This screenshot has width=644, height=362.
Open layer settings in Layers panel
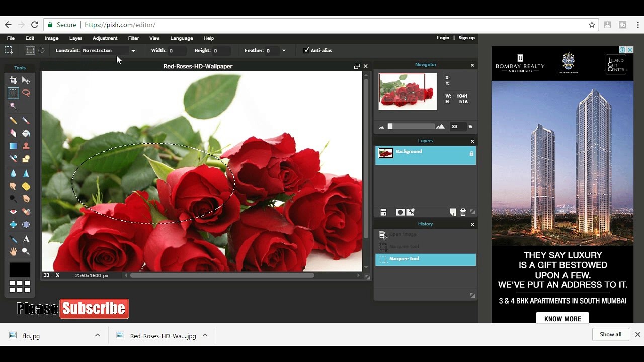(x=383, y=212)
